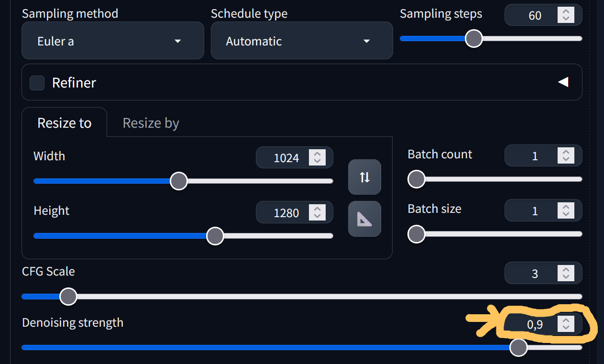This screenshot has height=364, width=604.
Task: Click the CFG Scale slider handle
Action: click(x=68, y=297)
